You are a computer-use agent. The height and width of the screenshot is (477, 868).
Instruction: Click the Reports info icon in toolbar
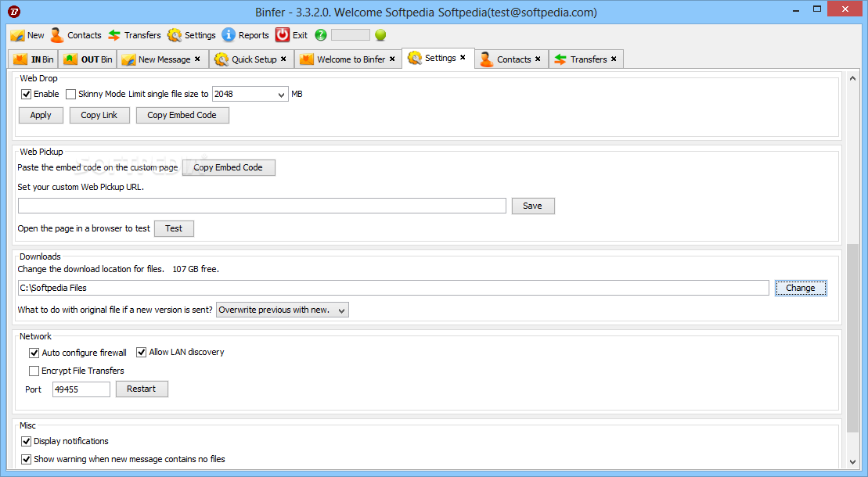(229, 35)
